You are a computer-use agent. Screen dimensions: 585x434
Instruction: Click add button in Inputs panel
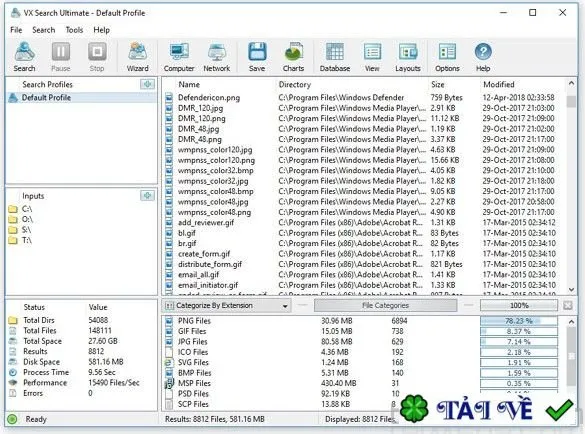(148, 196)
